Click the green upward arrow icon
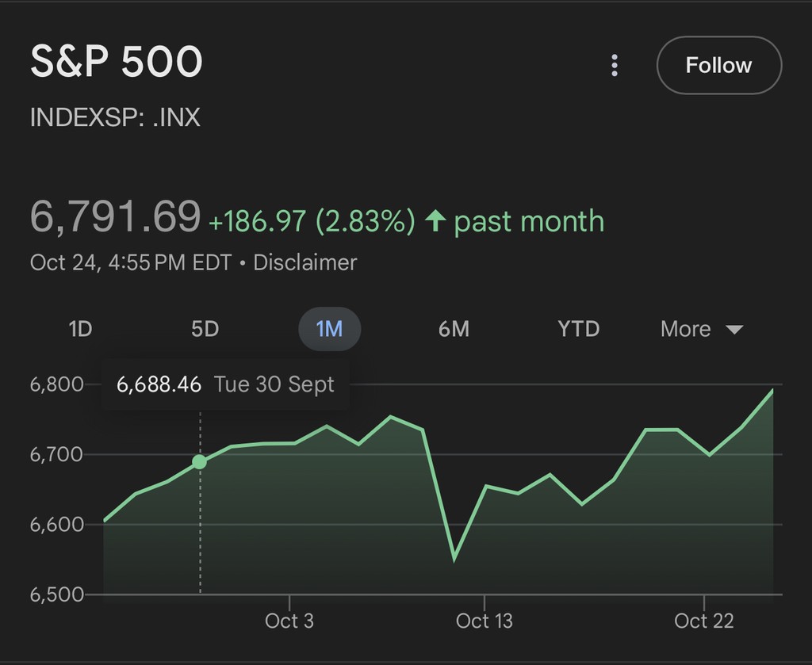This screenshot has width=812, height=665. click(435, 221)
